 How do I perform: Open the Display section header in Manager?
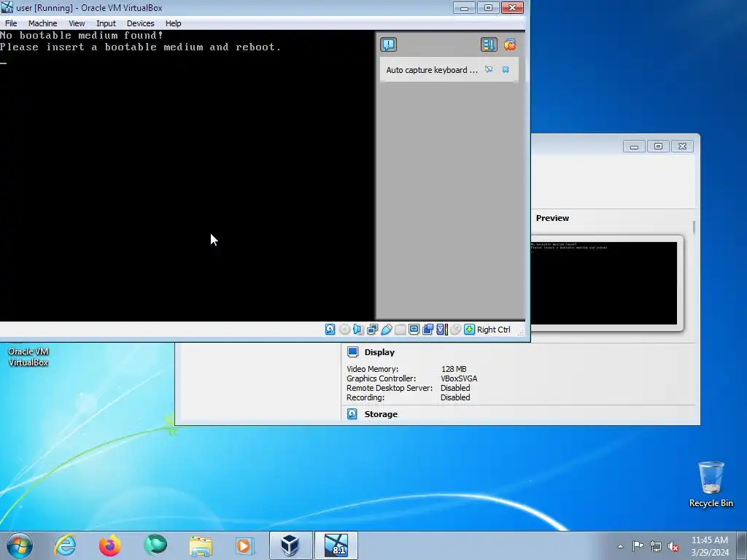click(379, 352)
